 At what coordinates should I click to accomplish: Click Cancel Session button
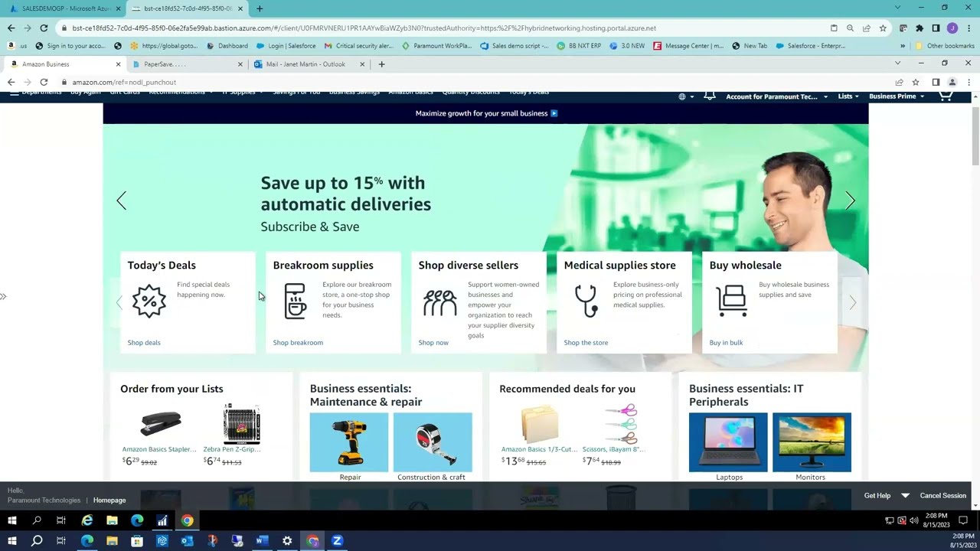942,496
